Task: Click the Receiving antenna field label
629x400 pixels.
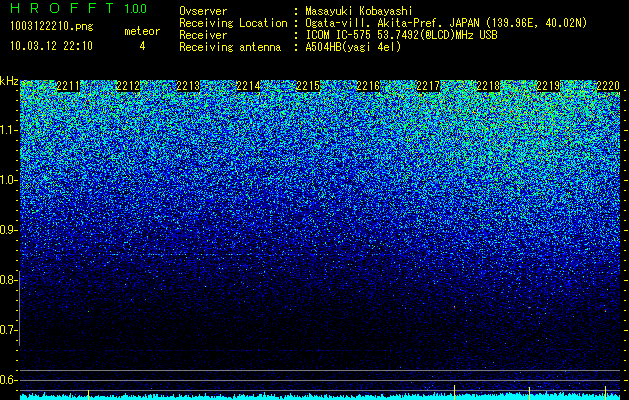Action: 230,47
